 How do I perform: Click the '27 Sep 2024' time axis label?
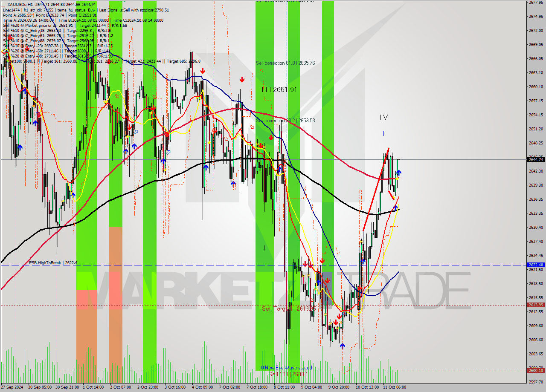click(x=13, y=387)
